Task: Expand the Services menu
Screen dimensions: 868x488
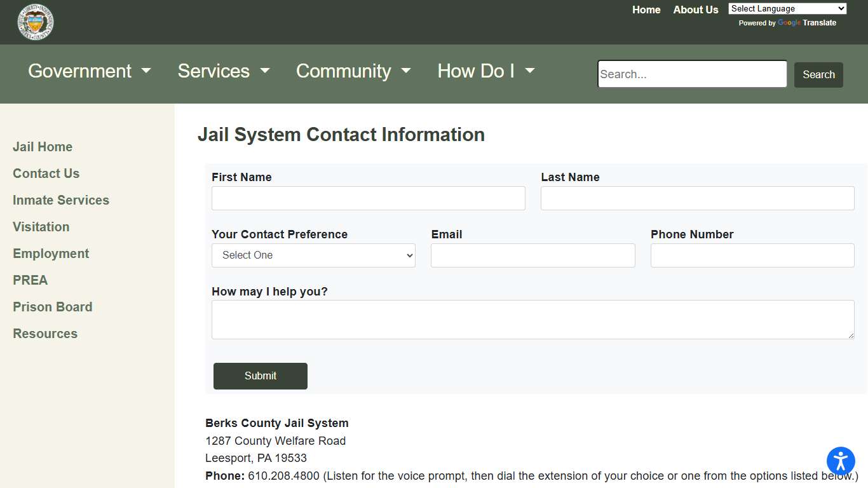Action: (224, 71)
